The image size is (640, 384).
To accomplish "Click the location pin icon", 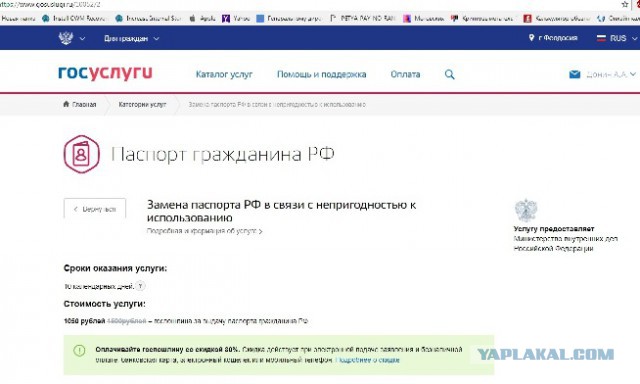I will 531,38.
